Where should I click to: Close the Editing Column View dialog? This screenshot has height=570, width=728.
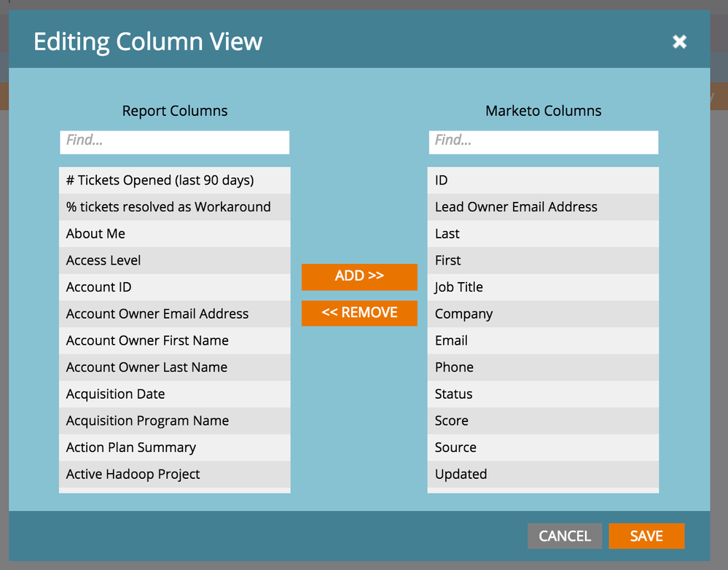[x=679, y=42]
